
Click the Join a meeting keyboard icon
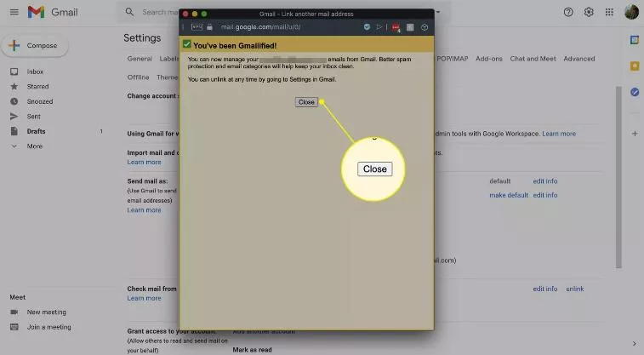pyautogui.click(x=14, y=327)
